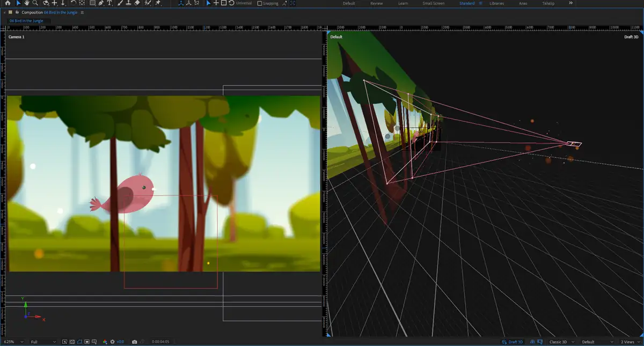644x346 pixels.
Task: Pick the Pen tool in toolbar
Action: [100, 3]
